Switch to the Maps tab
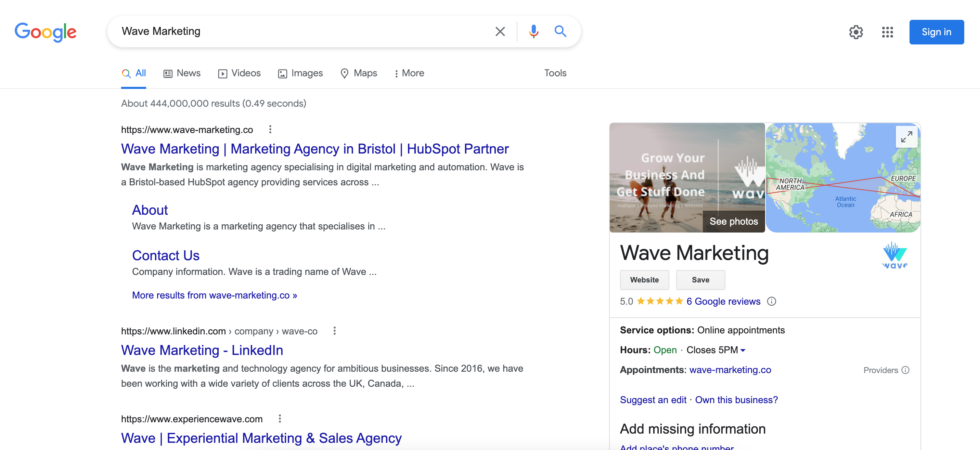Screen dimensions: 980x450 pyautogui.click(x=358, y=74)
